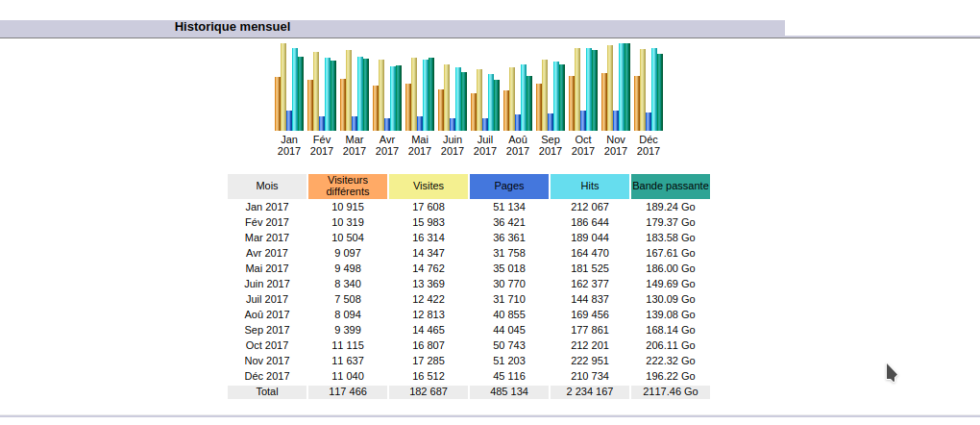The height and width of the screenshot is (425, 980).
Task: Click total hits 2 234 167
Action: (589, 391)
